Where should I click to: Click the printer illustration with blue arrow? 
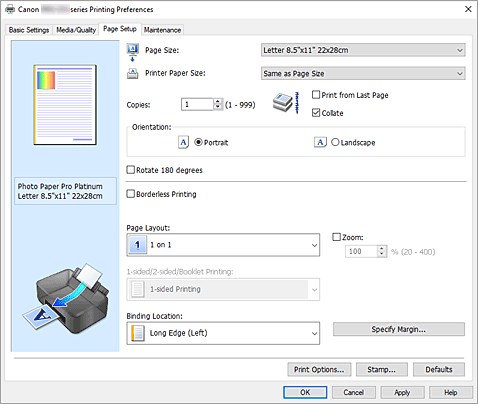click(66, 299)
